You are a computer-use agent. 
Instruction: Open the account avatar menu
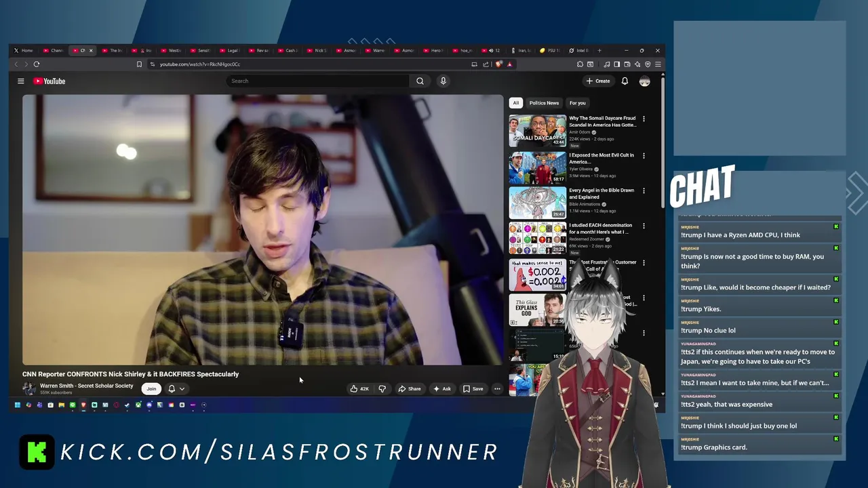(x=644, y=81)
